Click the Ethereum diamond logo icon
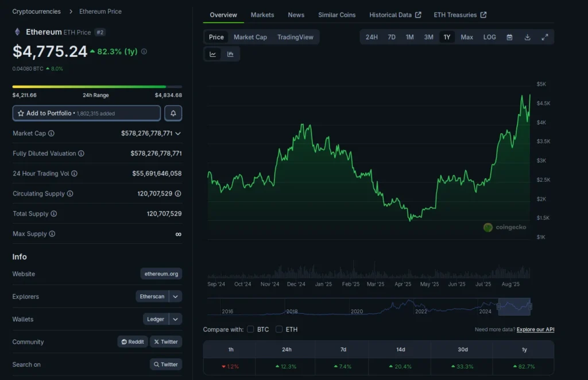Viewport: 588px width, 380px height. (17, 32)
